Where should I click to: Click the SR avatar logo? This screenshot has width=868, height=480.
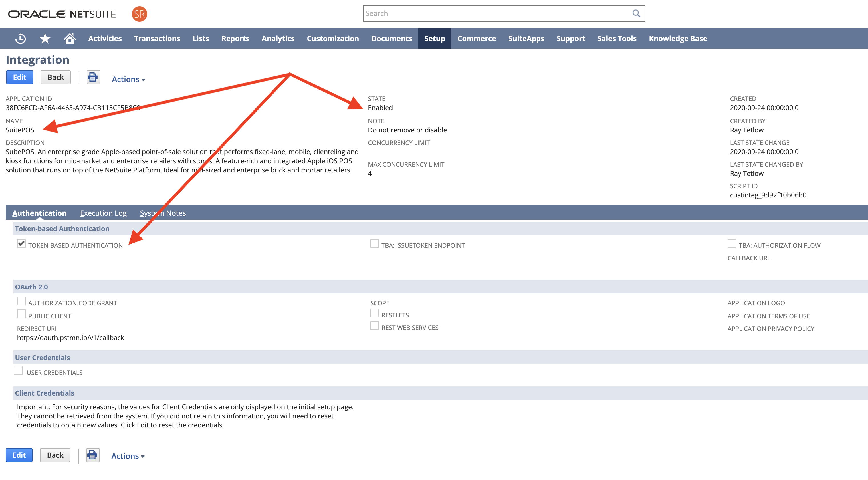coord(139,14)
